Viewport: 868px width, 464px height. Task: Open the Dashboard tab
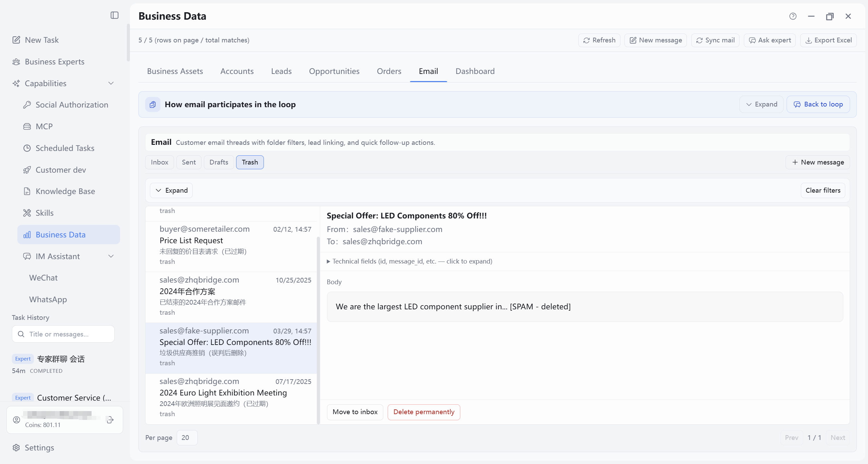click(475, 71)
